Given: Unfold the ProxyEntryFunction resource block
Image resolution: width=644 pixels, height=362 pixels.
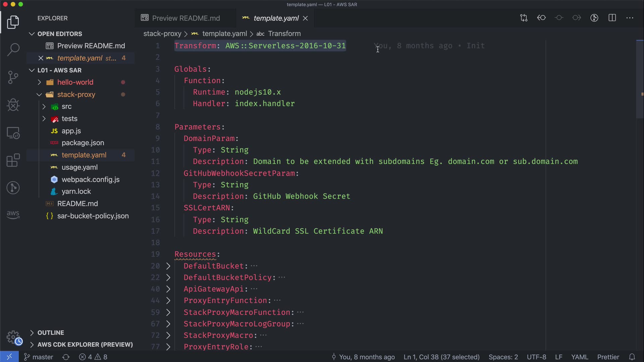Looking at the screenshot, I should (168, 301).
